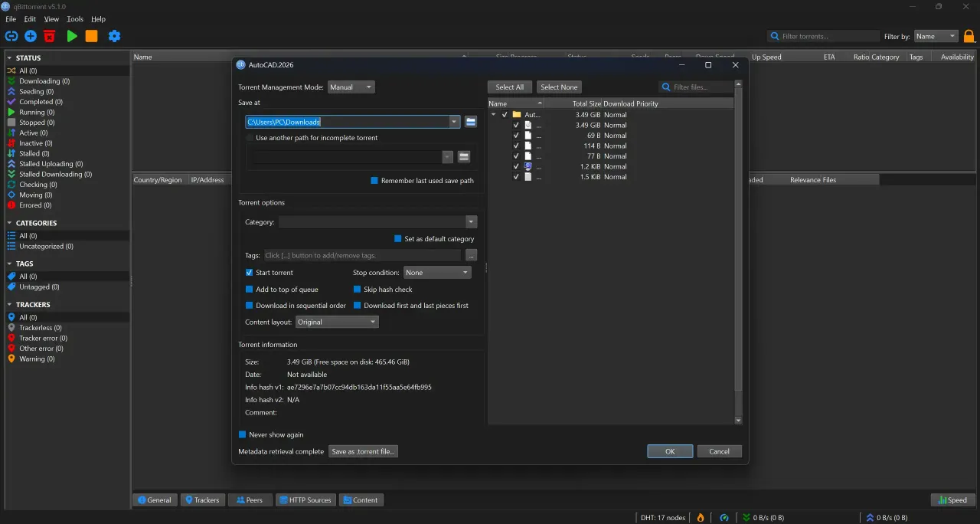This screenshot has height=524, width=980.
Task: Click the Cancel button
Action: point(719,451)
